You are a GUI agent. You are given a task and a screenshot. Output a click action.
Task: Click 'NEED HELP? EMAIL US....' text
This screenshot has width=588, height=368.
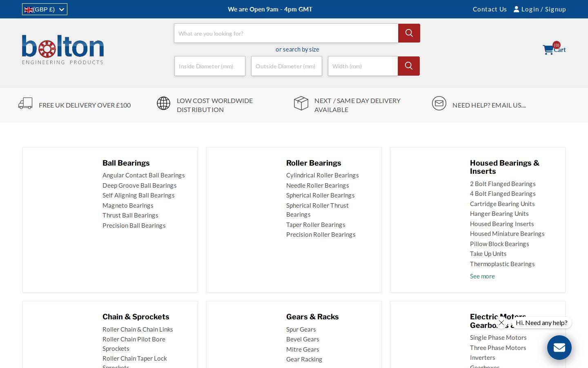(x=489, y=105)
